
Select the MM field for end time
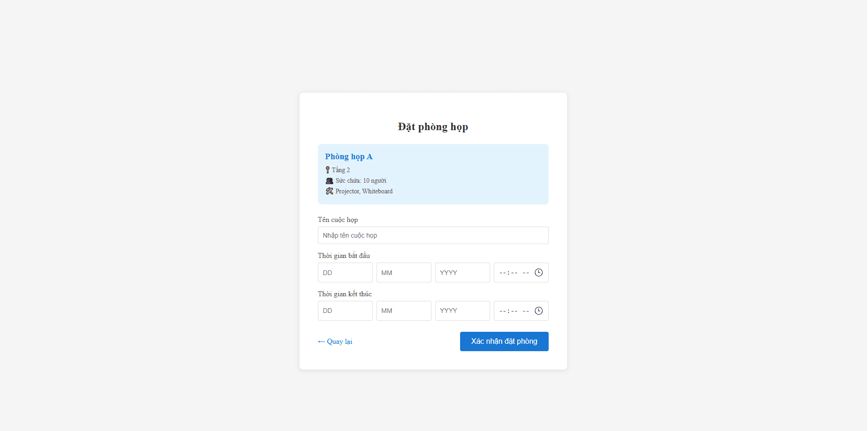(404, 311)
